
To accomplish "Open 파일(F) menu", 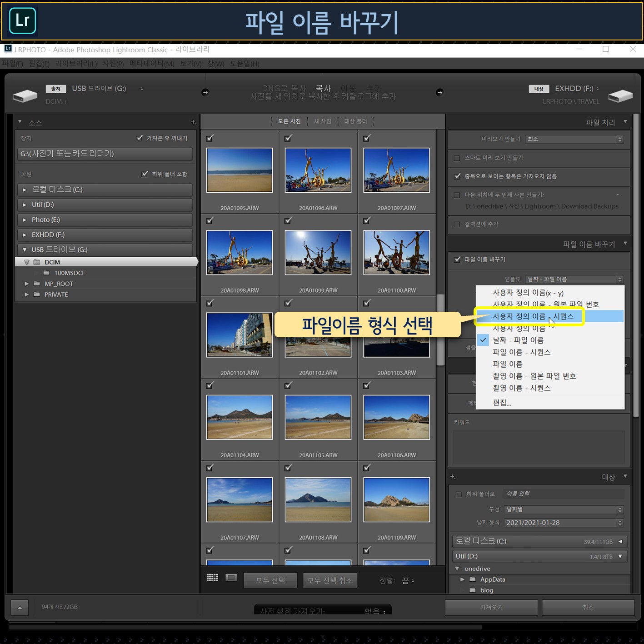I will click(x=13, y=64).
